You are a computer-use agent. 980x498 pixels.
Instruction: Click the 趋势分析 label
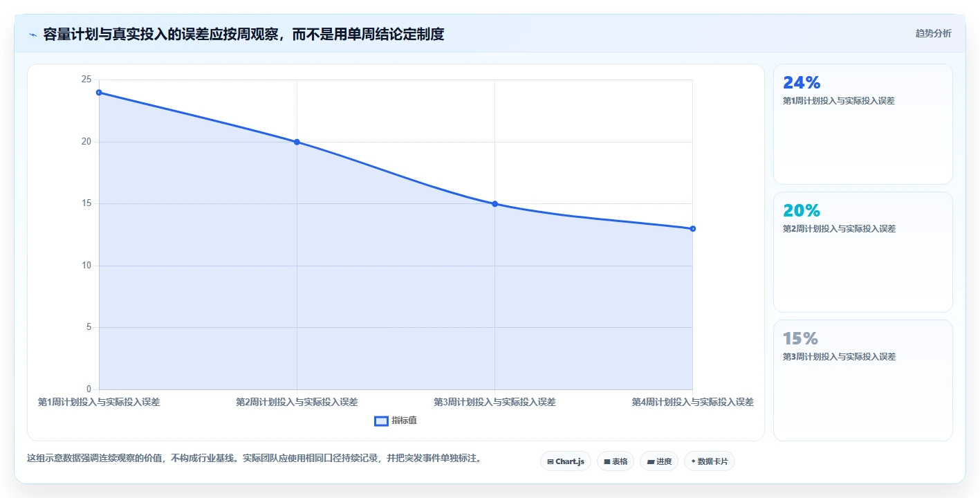pyautogui.click(x=933, y=33)
